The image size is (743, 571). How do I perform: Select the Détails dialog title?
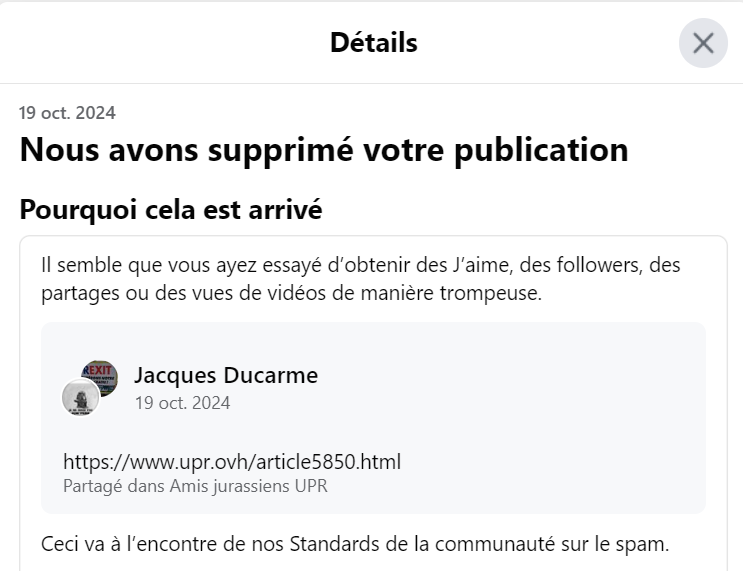[373, 43]
